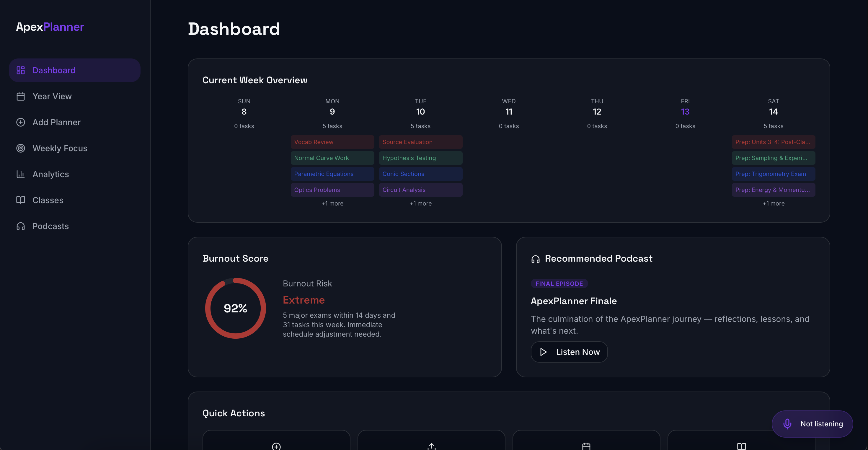The width and height of the screenshot is (868, 450).
Task: Open the Podcasts menu item
Action: [50, 226]
